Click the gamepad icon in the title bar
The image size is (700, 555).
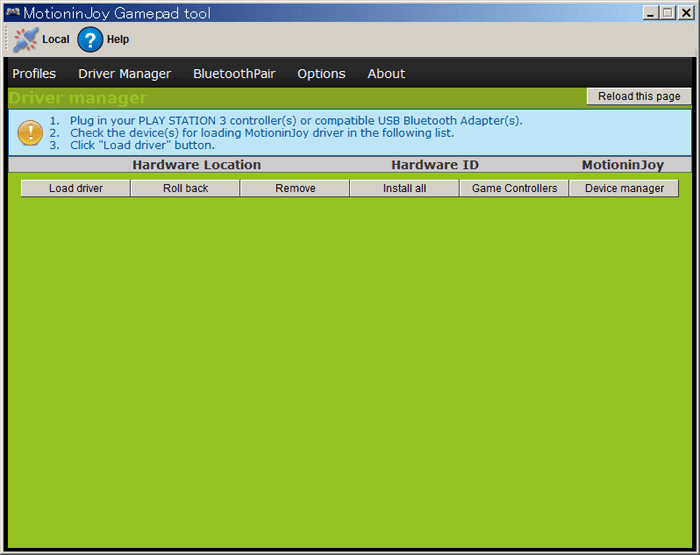tap(13, 13)
